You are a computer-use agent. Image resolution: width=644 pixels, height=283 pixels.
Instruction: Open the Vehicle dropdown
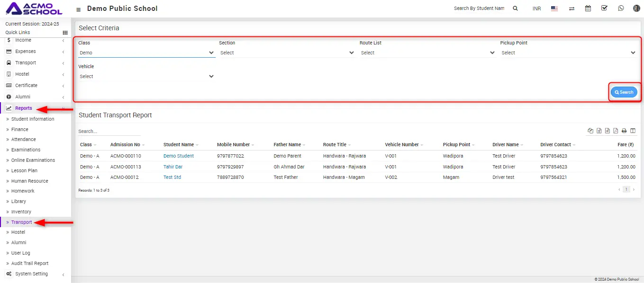click(x=146, y=77)
